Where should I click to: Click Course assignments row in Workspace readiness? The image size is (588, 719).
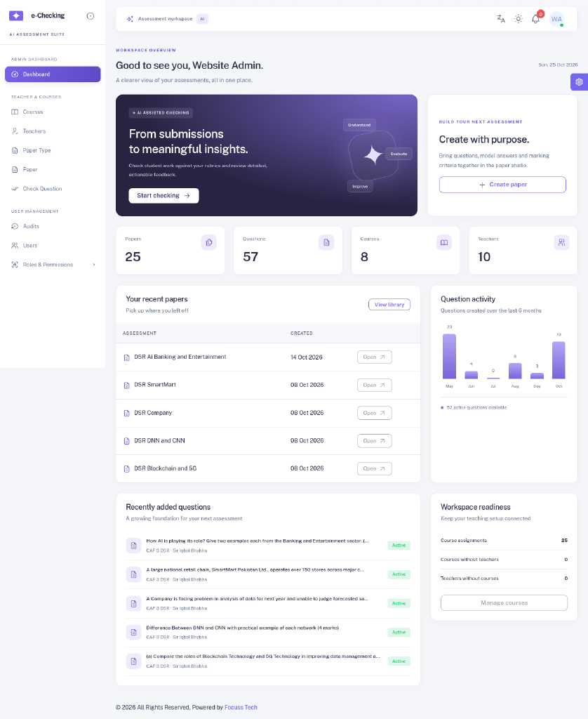coord(504,541)
